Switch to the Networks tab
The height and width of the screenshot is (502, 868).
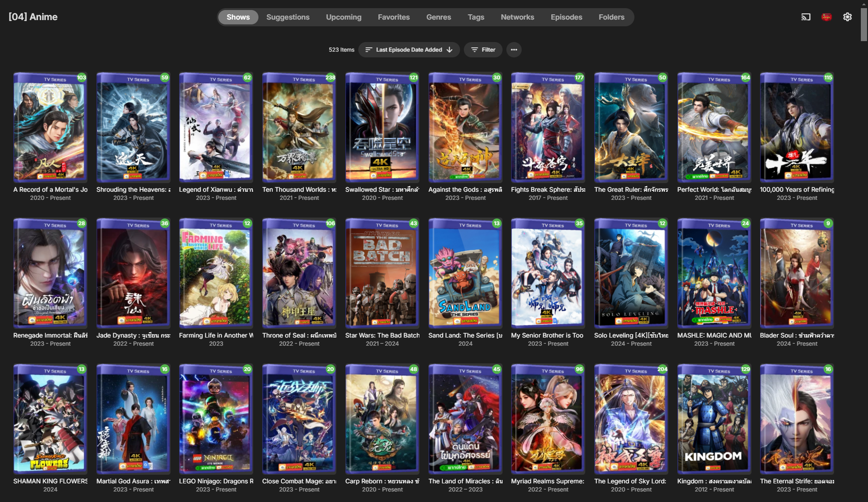[x=517, y=17]
